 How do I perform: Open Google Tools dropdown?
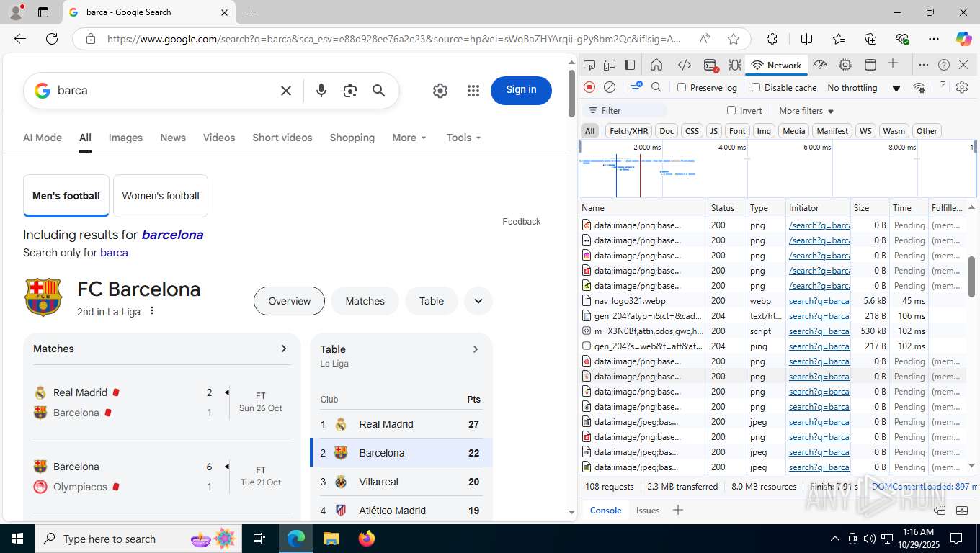(x=463, y=138)
